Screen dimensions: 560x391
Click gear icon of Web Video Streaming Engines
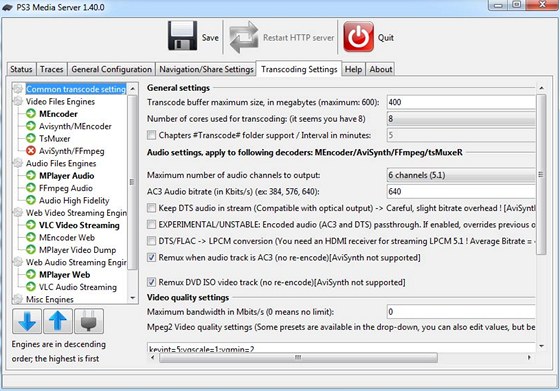(18, 213)
